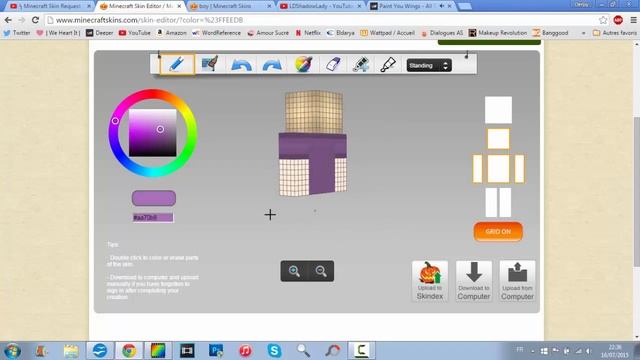Viewport: 640px width, 360px height.
Task: Toggle left leg part in body map
Action: coord(491,202)
